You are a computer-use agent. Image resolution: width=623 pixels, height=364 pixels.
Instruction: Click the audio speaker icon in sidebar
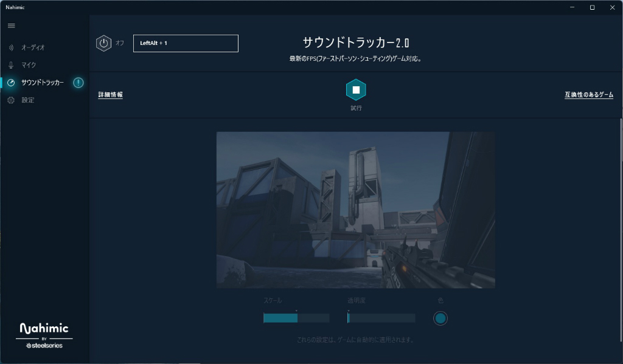(11, 47)
